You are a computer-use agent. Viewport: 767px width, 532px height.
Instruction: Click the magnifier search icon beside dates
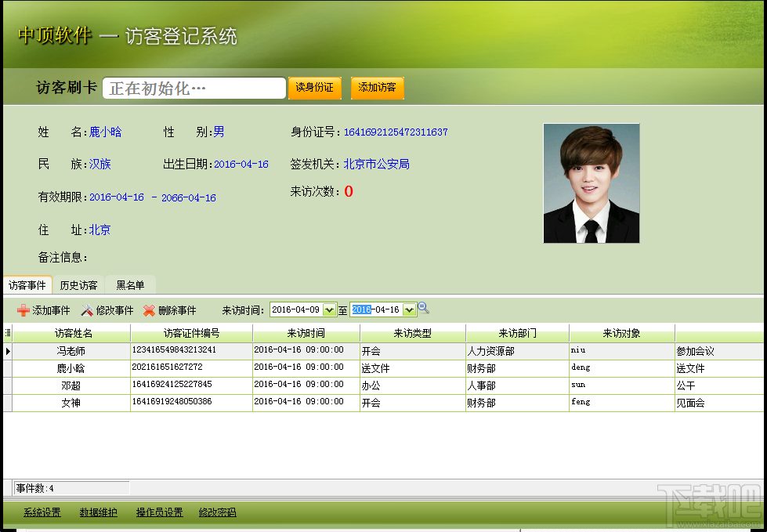pyautogui.click(x=424, y=308)
